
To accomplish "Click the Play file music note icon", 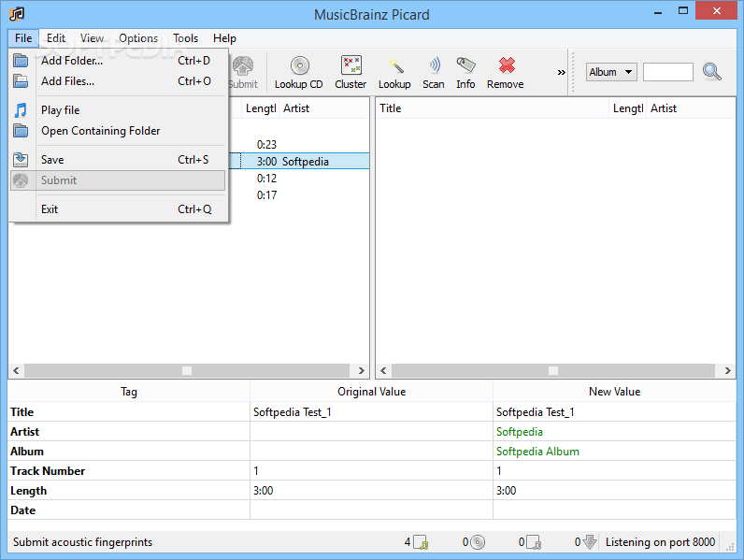I will (21, 110).
